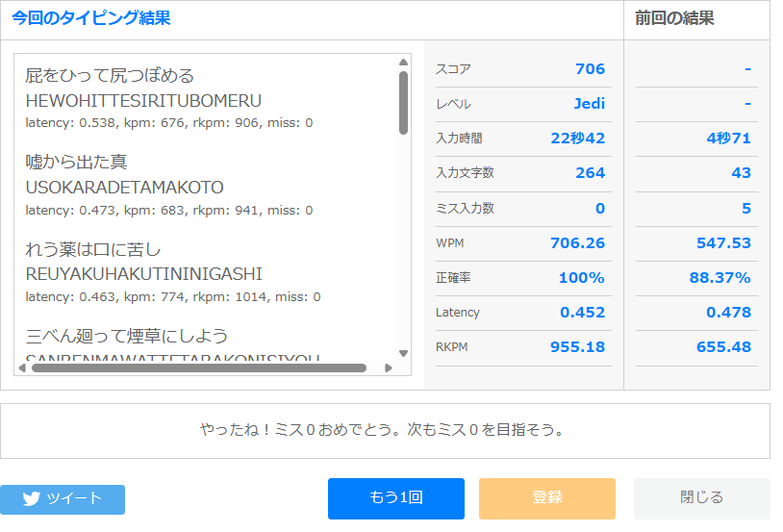This screenshot has height=532, width=783.
Task: Click the romaji HEWOHITTESIRITUBOMERU
Action: click(143, 101)
